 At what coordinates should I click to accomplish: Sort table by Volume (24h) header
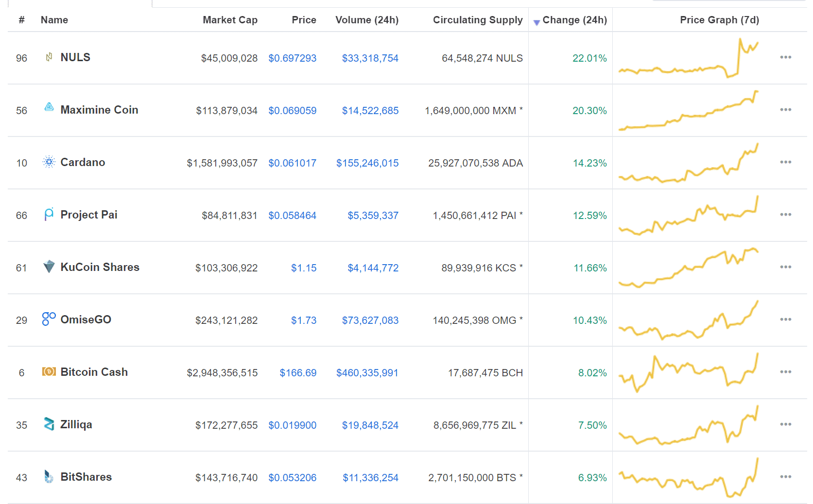point(367,20)
